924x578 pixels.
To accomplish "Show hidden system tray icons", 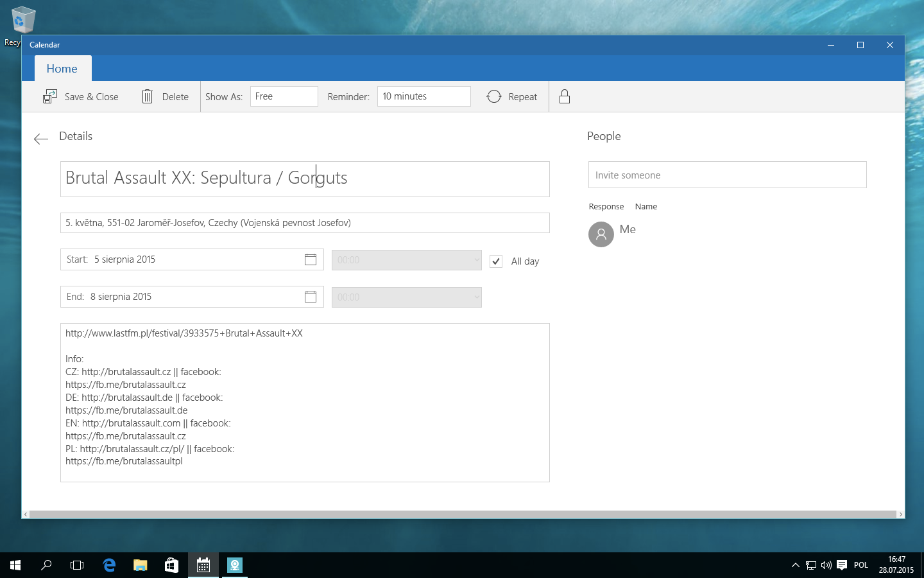I will pos(796,565).
